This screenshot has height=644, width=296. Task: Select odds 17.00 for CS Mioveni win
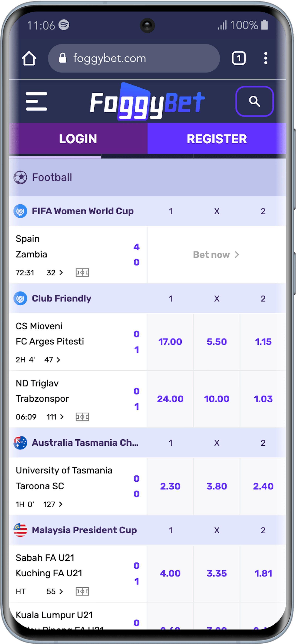pyautogui.click(x=170, y=342)
